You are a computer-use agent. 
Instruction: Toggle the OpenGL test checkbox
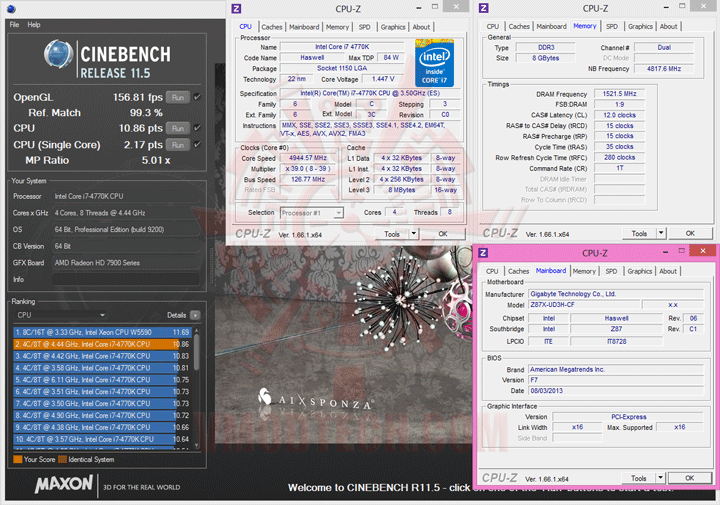[197, 97]
